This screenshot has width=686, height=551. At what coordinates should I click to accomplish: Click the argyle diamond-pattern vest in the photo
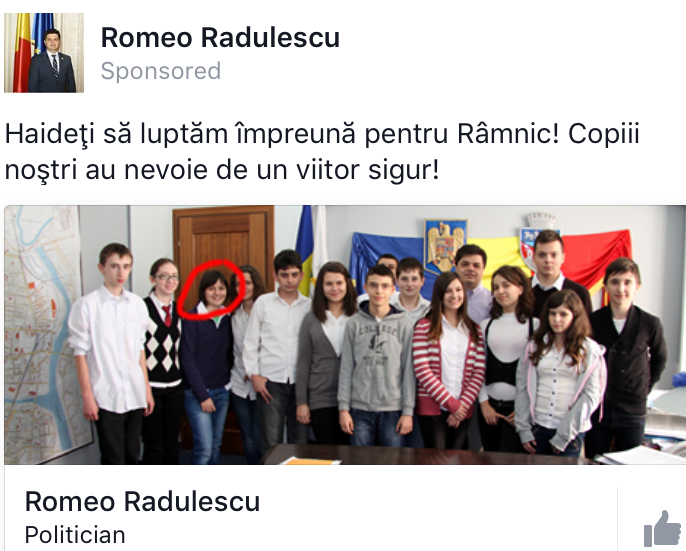(x=162, y=341)
